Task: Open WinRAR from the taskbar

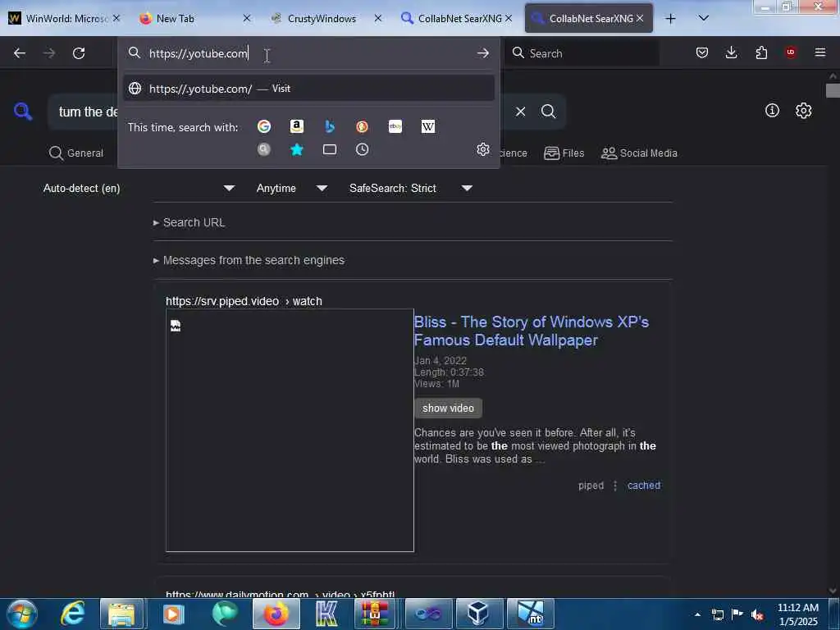Action: 374,614
